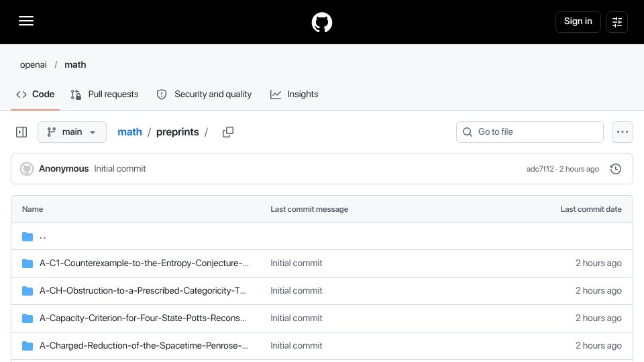Open A-CH-Obstruction-to-a-Prescribed-Categoricity folder
This screenshot has height=362, width=644.
tap(142, 290)
